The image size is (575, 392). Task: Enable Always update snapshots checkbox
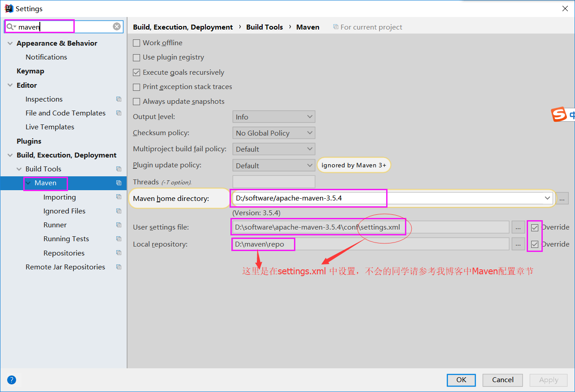pyautogui.click(x=136, y=102)
